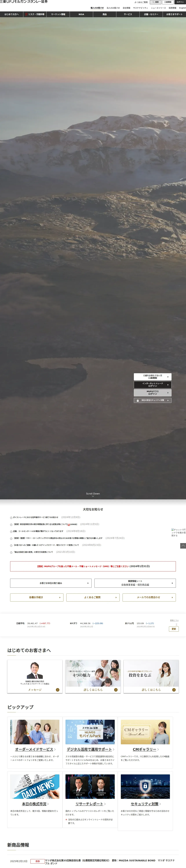Click 口座をお持ちでない方 口座開設 button
This screenshot has width=186, height=868.
click(x=153, y=377)
